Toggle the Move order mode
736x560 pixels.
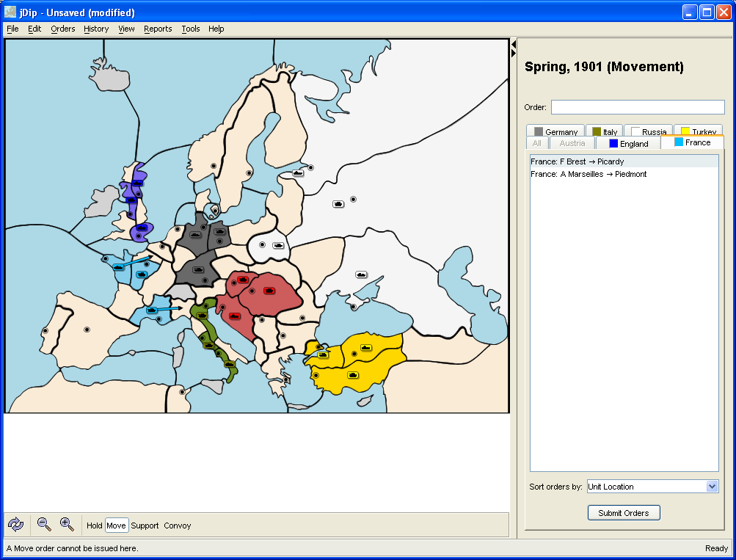tap(117, 526)
